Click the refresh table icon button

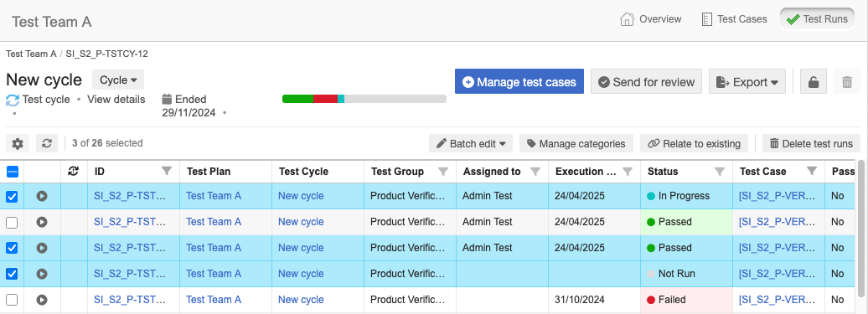tap(47, 144)
